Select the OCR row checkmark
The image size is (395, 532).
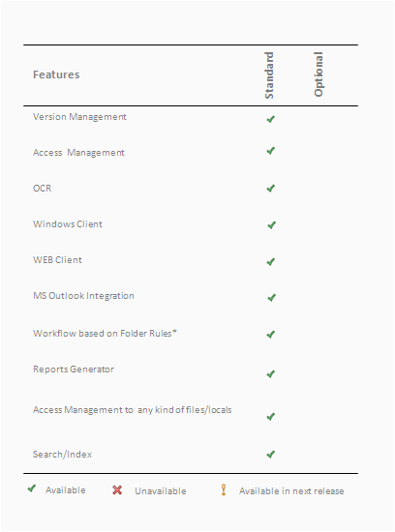click(x=271, y=189)
